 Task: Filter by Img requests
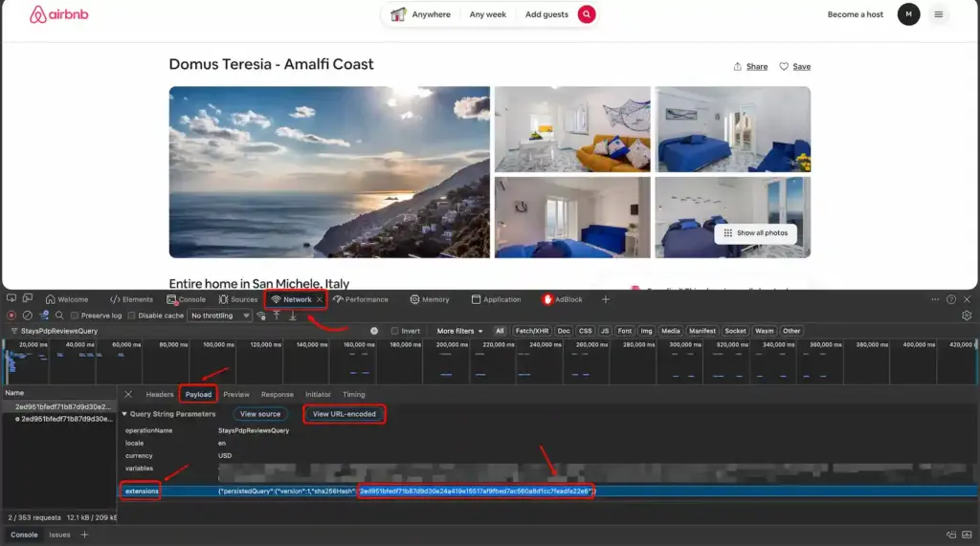pyautogui.click(x=646, y=331)
